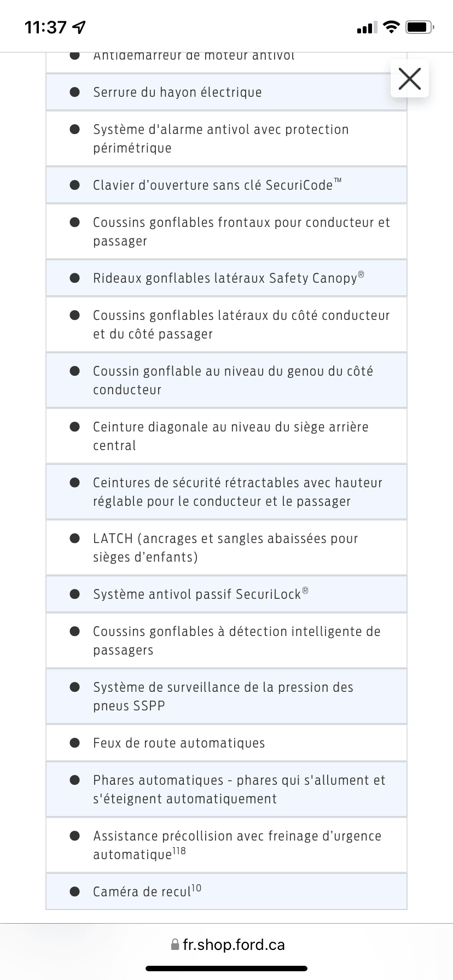Image resolution: width=453 pixels, height=980 pixels.
Task: Select the Serrure du hayon électrique row
Action: click(226, 92)
